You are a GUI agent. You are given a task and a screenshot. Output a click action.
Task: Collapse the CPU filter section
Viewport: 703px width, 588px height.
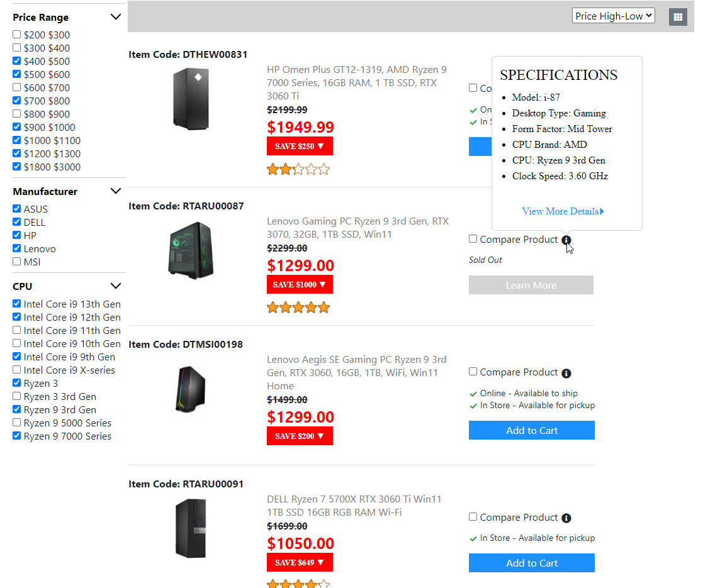115,286
